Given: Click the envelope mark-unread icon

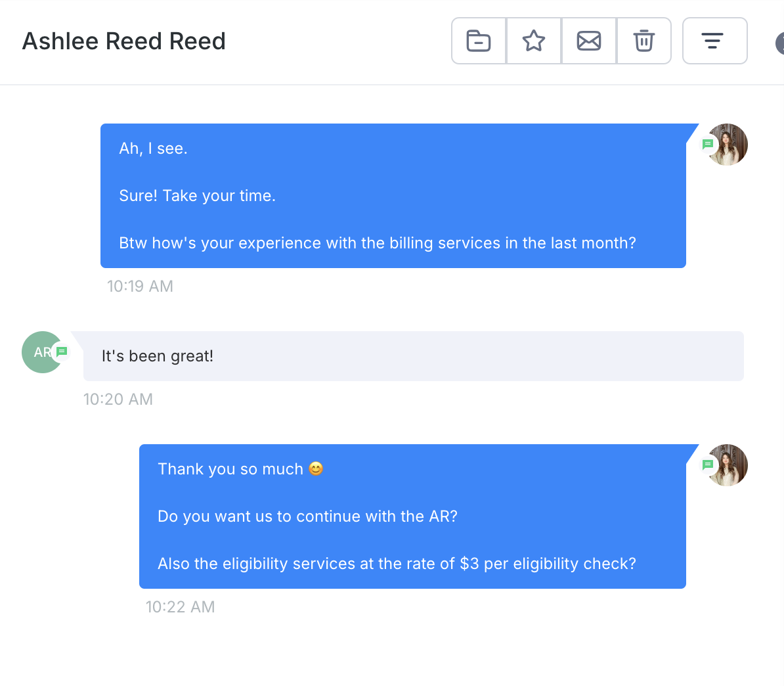Looking at the screenshot, I should (589, 41).
